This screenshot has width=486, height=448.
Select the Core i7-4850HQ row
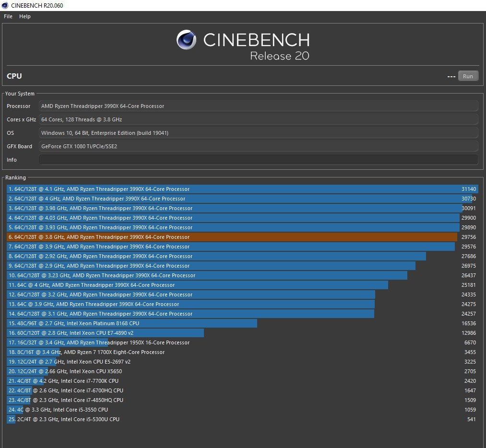[242, 401]
